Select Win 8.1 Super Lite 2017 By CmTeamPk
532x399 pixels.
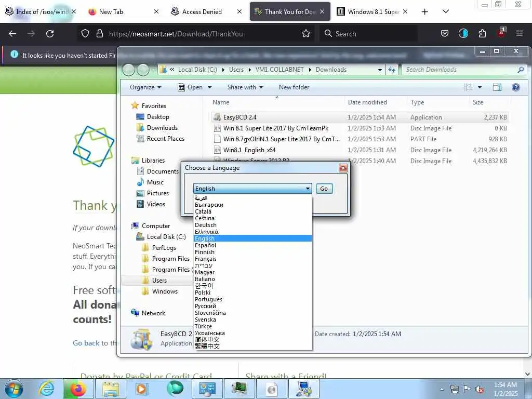tap(360, 128)
